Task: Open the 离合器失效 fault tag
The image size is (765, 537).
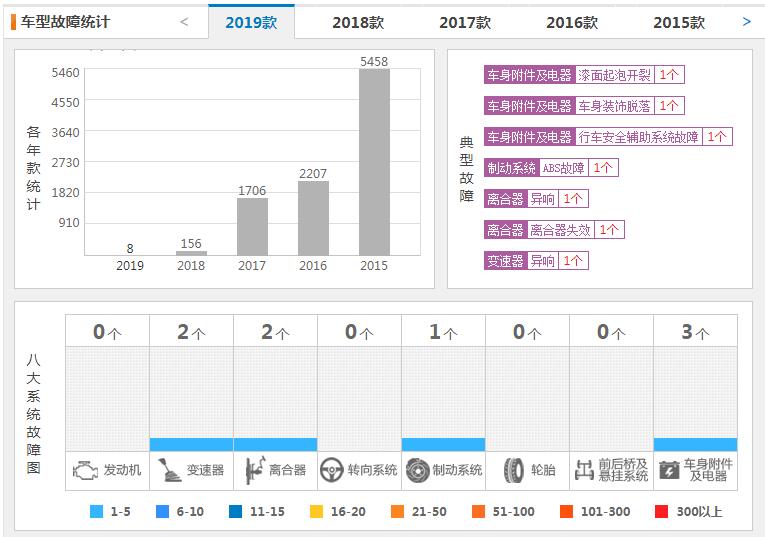Action: 554,230
